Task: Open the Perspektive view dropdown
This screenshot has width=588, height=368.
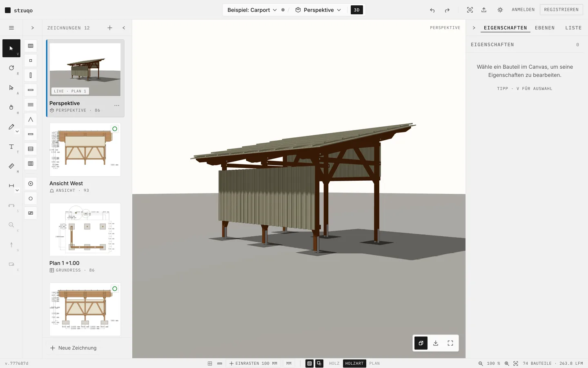Action: (318, 10)
